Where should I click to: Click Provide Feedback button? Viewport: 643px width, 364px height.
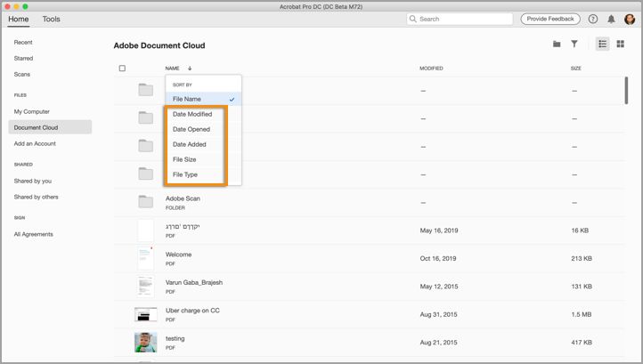pos(550,19)
